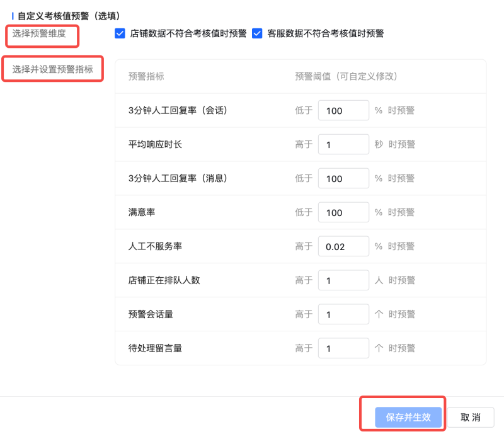Select the 选择并设置预警指标 label
This screenshot has height=434, width=504.
point(52,68)
